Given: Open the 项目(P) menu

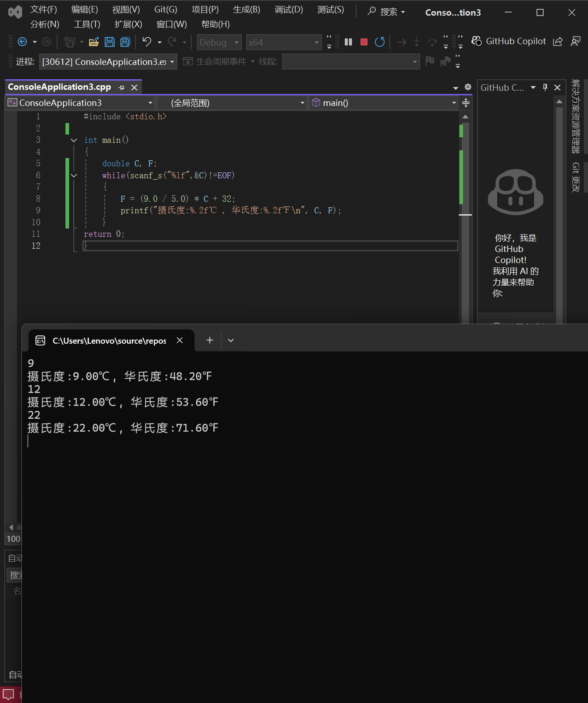Looking at the screenshot, I should [205, 10].
